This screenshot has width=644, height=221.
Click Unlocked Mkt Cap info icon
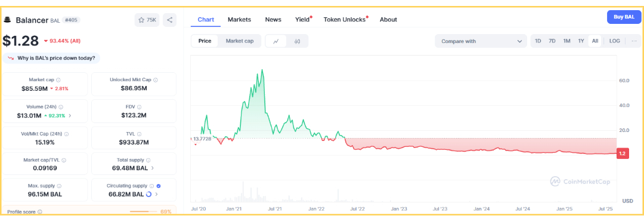click(155, 80)
